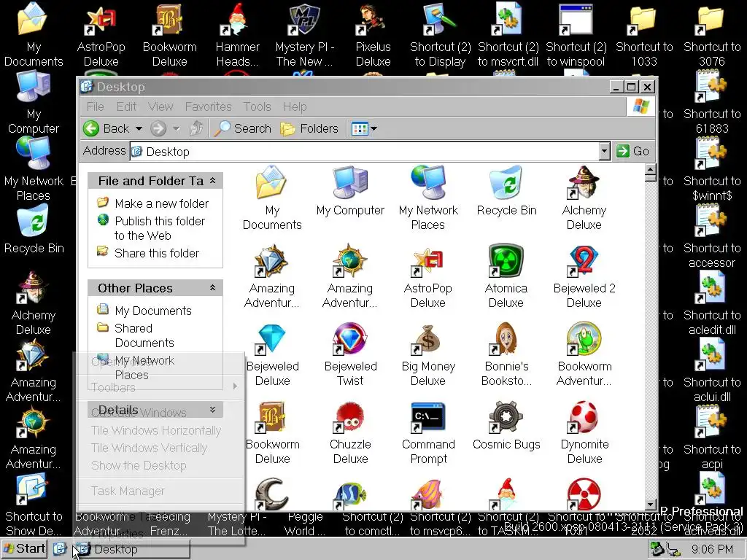Choose Tile Windows Horizontally in context menu
The width and height of the screenshot is (747, 560).
(160, 430)
